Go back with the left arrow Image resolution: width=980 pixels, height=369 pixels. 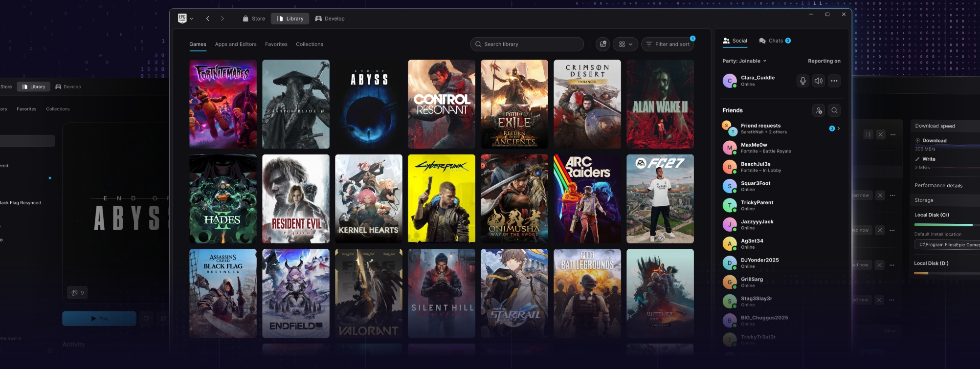click(x=208, y=19)
